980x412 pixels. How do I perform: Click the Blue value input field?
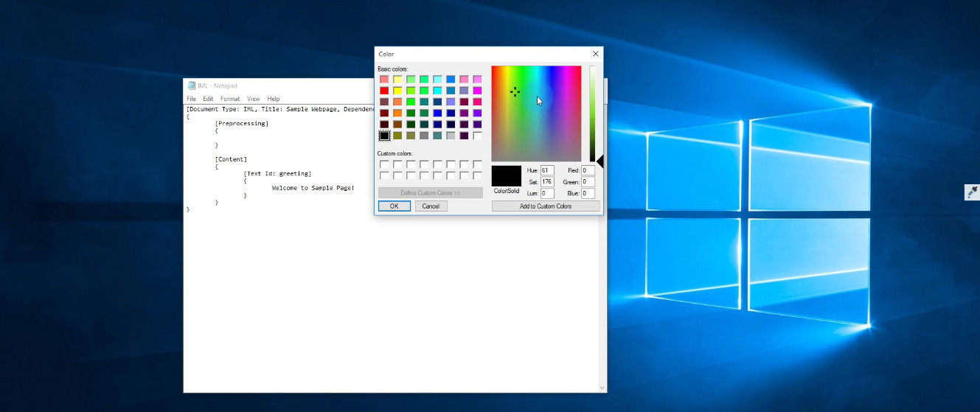588,194
